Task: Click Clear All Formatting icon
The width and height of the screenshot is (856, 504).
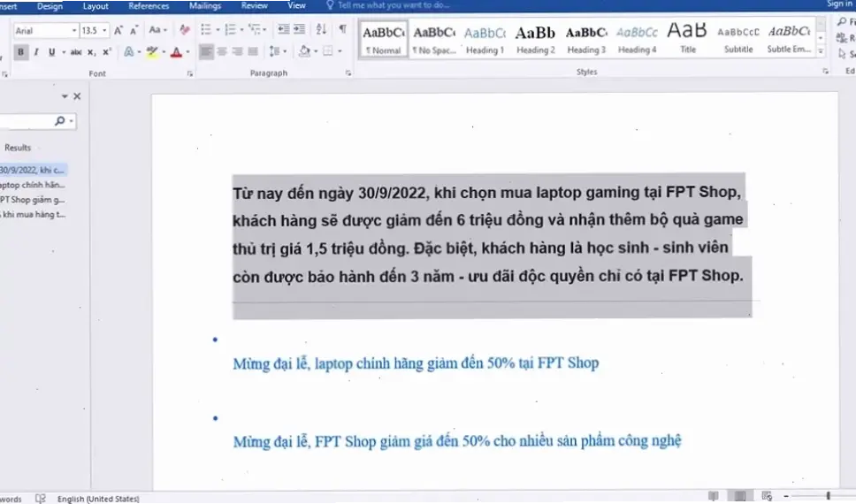Action: tap(185, 30)
